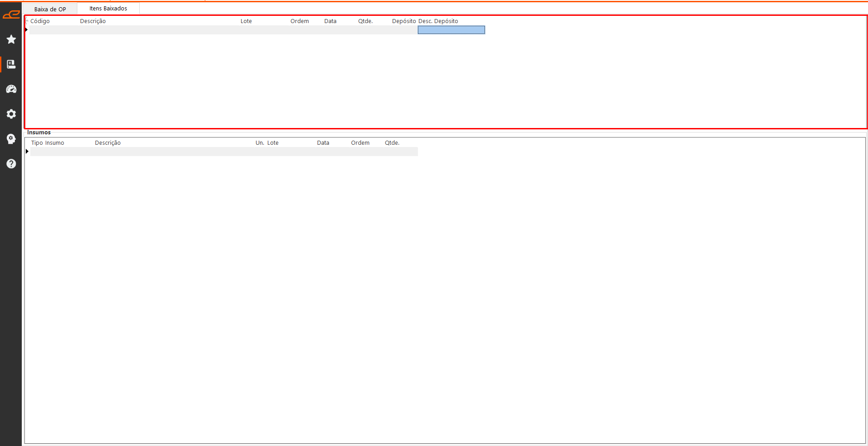Open settings via the gear icon
This screenshot has height=446, width=868.
pos(11,114)
